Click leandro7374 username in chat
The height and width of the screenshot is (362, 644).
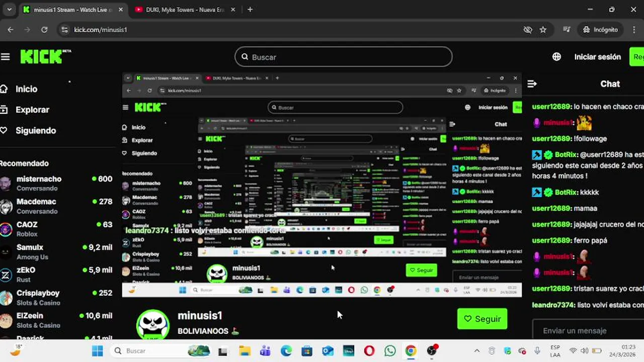553,305
